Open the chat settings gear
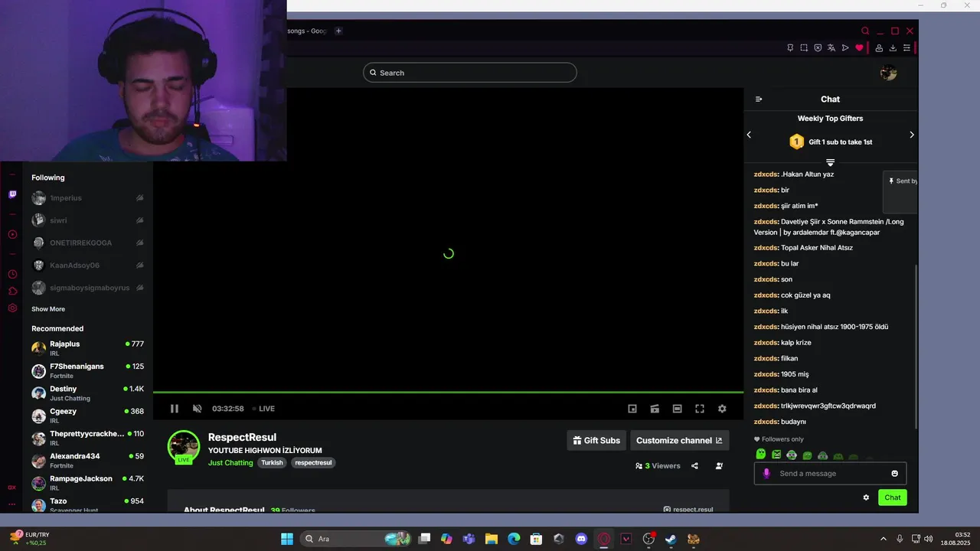The image size is (980, 551). click(866, 497)
